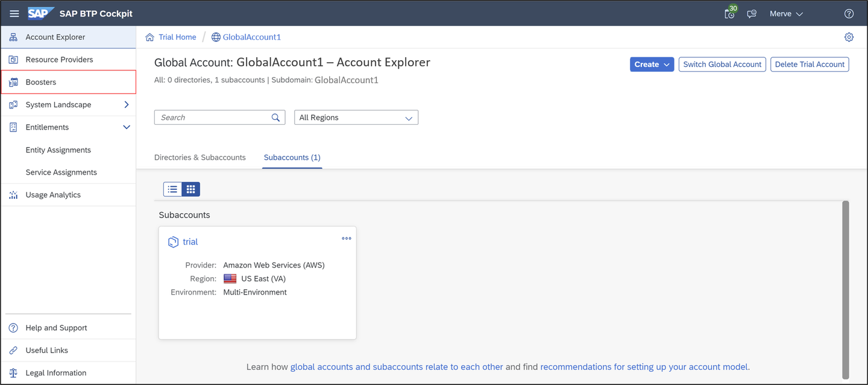
Task: Click the Entitlements sidebar icon
Action: tap(13, 127)
